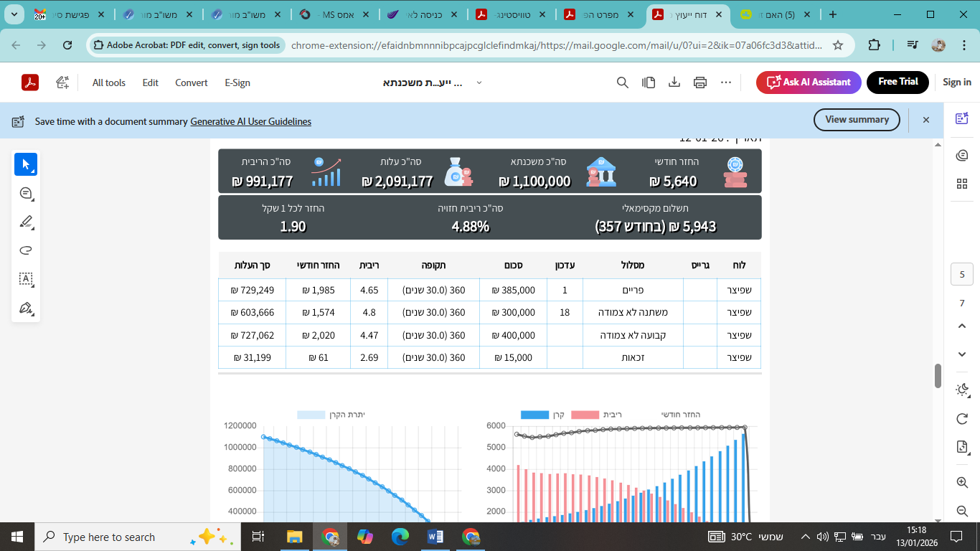The width and height of the screenshot is (980, 551).
Task: Open the Add comment tool
Action: coord(26,193)
